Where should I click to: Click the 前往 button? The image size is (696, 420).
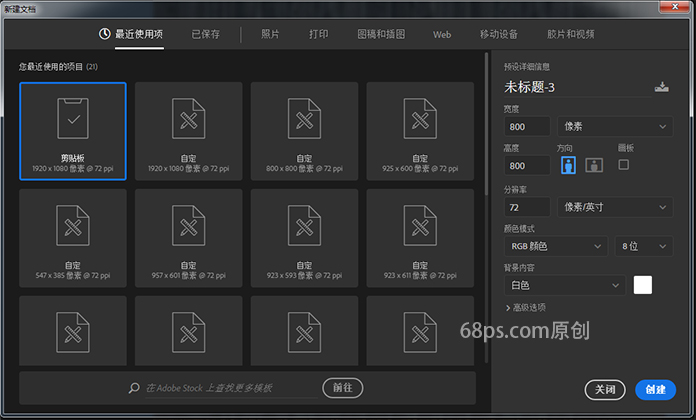click(x=343, y=388)
